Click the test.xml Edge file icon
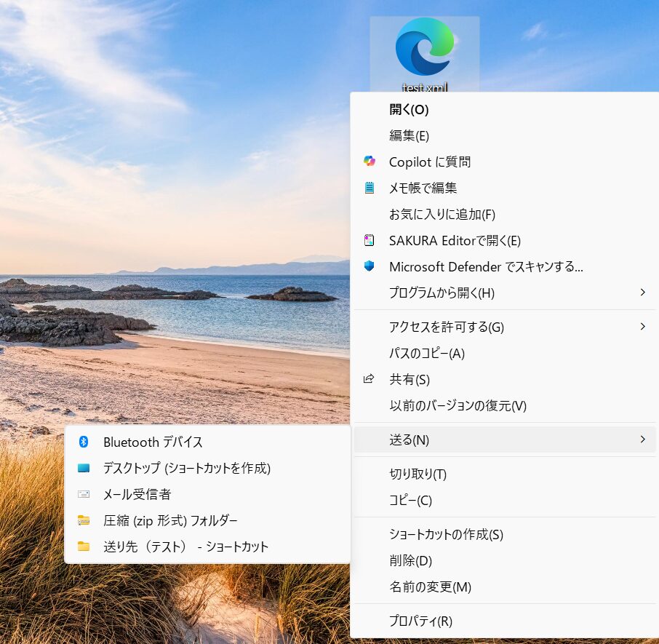This screenshot has height=644, width=659. [x=425, y=47]
